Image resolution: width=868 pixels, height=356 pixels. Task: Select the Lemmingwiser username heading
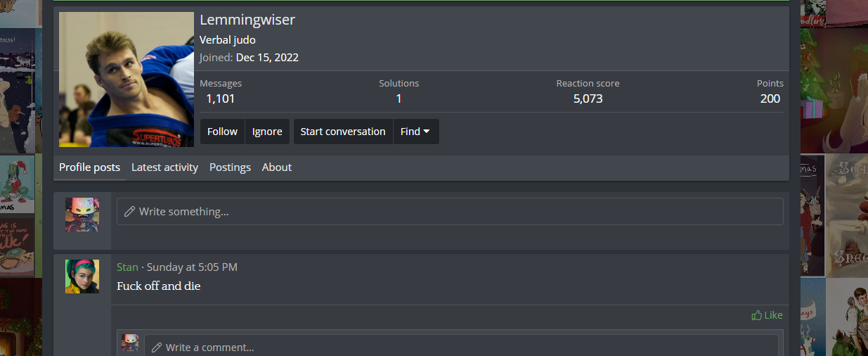coord(247,20)
